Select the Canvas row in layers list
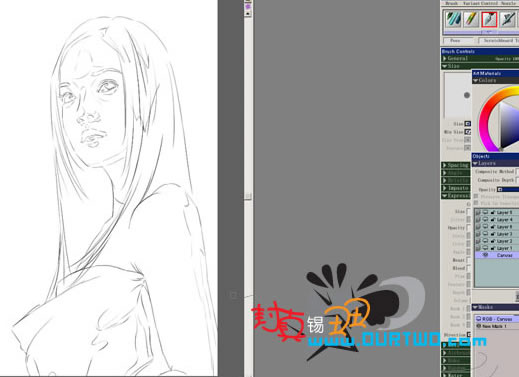Image resolution: width=519 pixels, height=377 pixels. pos(497,255)
